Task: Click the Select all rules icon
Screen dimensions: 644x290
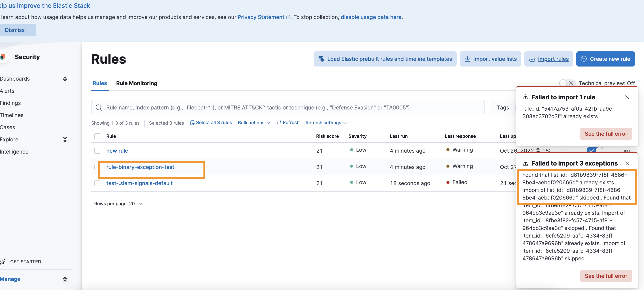Action: click(x=192, y=123)
